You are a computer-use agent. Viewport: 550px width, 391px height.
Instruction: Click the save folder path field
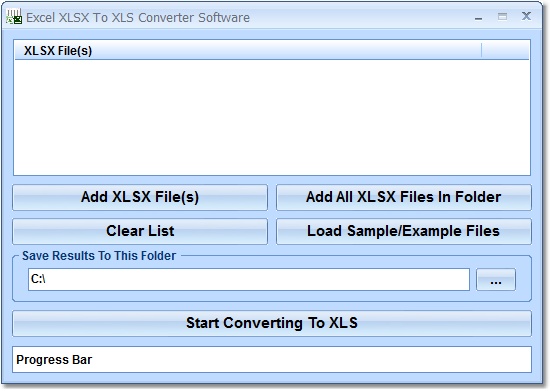(x=249, y=280)
